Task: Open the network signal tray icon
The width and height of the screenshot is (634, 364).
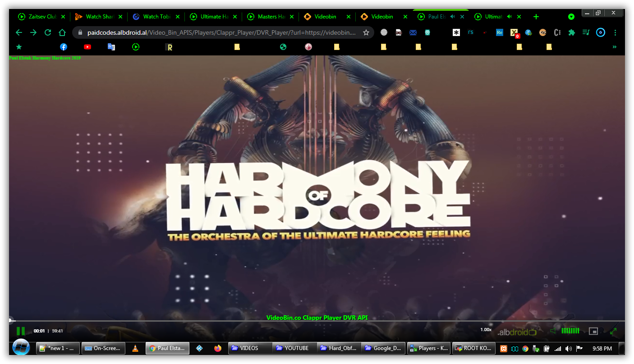Action: tap(558, 348)
